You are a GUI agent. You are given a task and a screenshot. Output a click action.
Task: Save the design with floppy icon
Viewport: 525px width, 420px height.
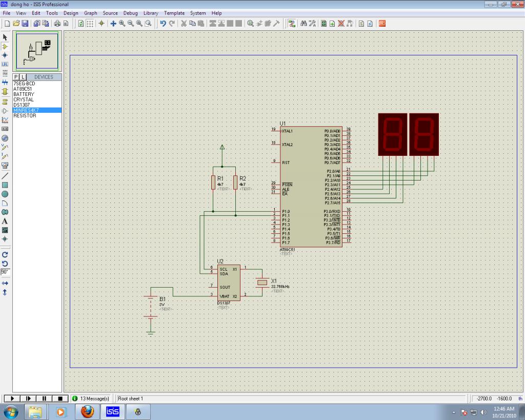pyautogui.click(x=26, y=24)
